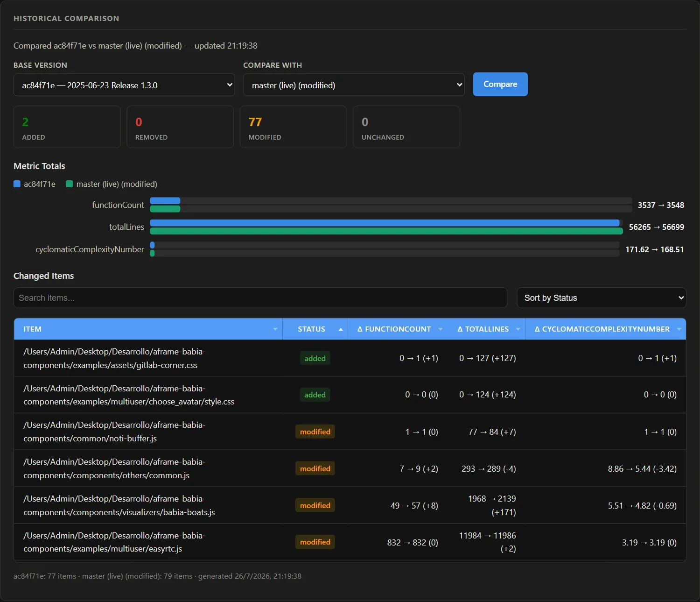Click the HISTORICAL COMPARISON heading
The height and width of the screenshot is (602, 700).
click(66, 19)
